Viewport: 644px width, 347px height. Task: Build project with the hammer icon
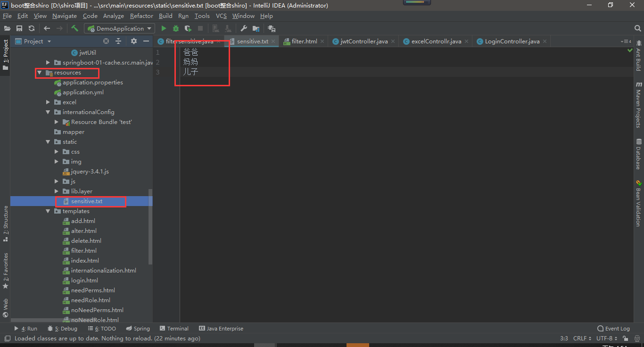(x=74, y=28)
